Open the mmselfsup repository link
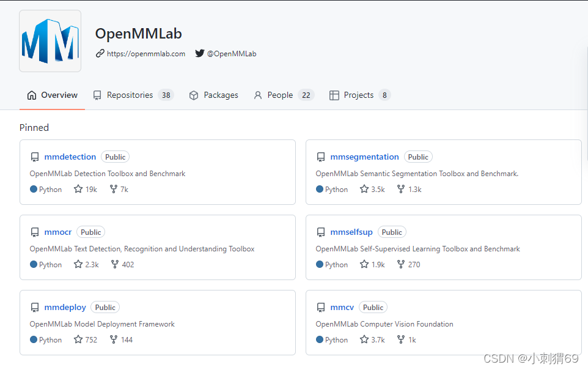This screenshot has width=588, height=370. [x=352, y=232]
